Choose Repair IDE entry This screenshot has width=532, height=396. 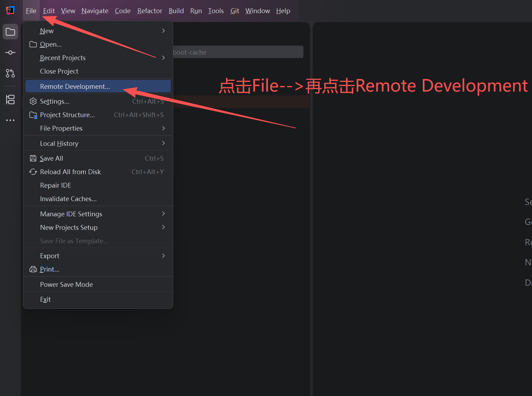[98, 185]
